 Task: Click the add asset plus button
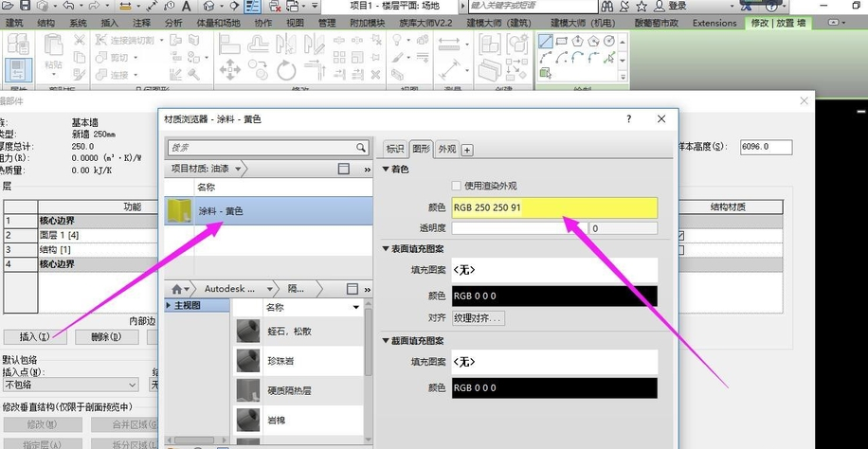tap(466, 150)
